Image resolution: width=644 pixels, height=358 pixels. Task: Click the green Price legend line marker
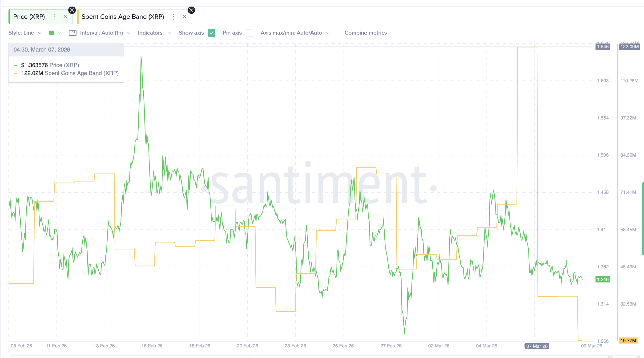[x=16, y=65]
